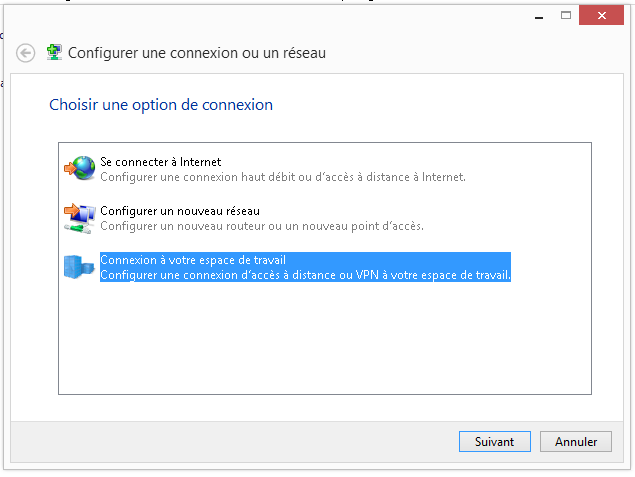Click the globe icon for Internet connection
Viewport: 635px width, 477px height.
coord(80,168)
